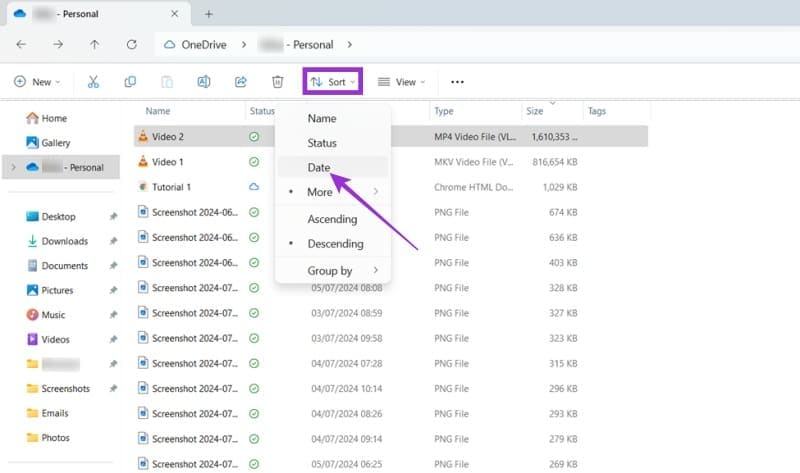800x473 pixels.
Task: Refresh the folder view
Action: [x=132, y=44]
